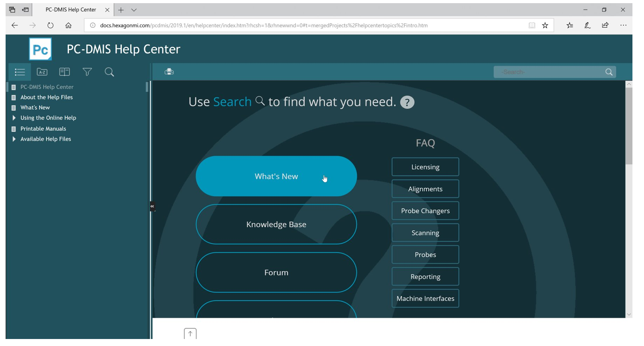Image resolution: width=644 pixels, height=346 pixels.
Task: Select Printable Manuals in the sidebar
Action: [43, 128]
